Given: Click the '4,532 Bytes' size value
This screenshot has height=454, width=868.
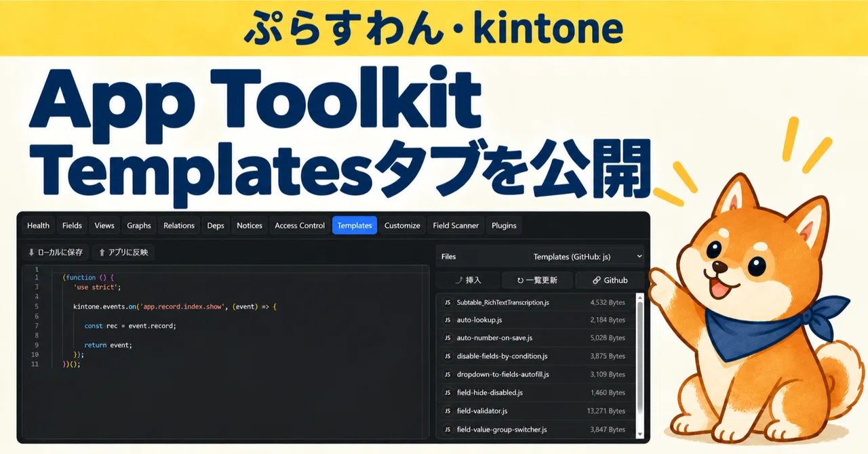Looking at the screenshot, I should 608,302.
